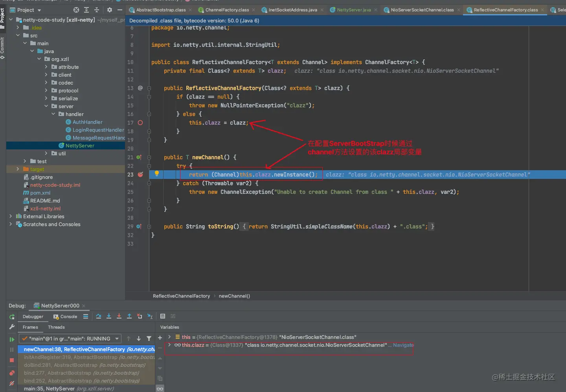Toggle Mute Breakpoints in debug sidebar
The width and height of the screenshot is (566, 392).
pyautogui.click(x=12, y=383)
